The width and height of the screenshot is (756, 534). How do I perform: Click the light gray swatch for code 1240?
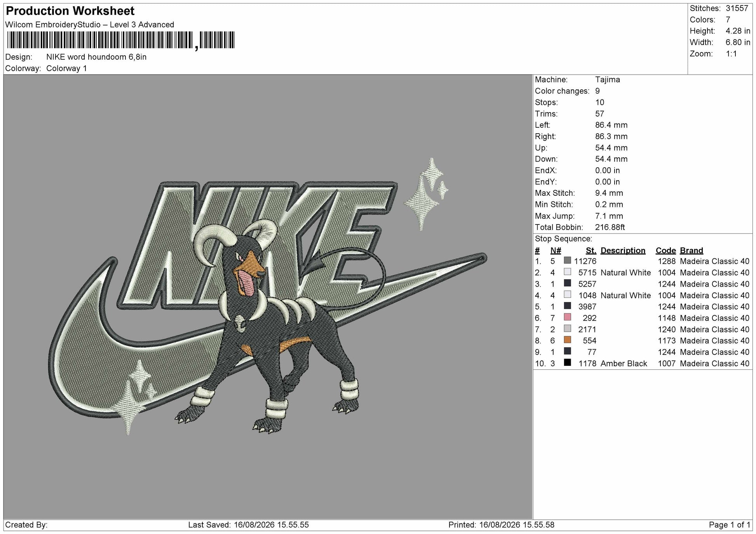(x=568, y=329)
